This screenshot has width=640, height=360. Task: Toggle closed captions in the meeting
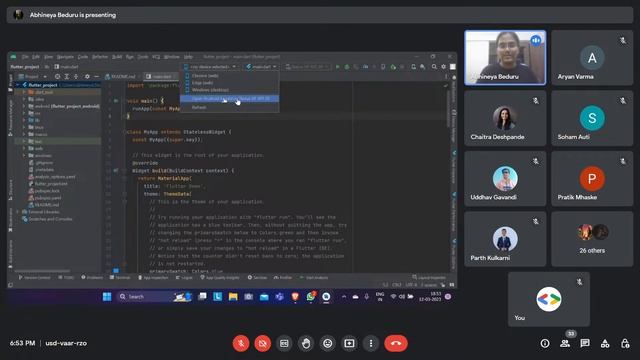click(x=284, y=343)
